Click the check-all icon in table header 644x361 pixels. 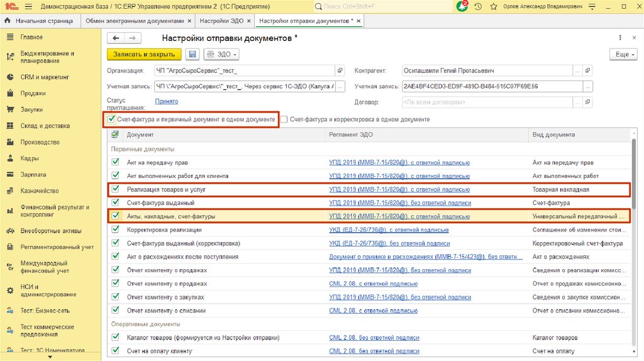[114, 135]
